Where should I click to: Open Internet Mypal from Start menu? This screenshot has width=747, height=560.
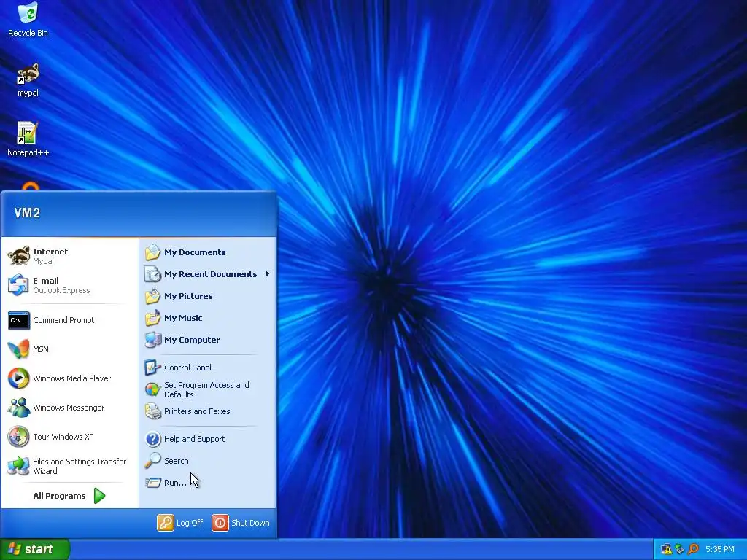click(69, 256)
